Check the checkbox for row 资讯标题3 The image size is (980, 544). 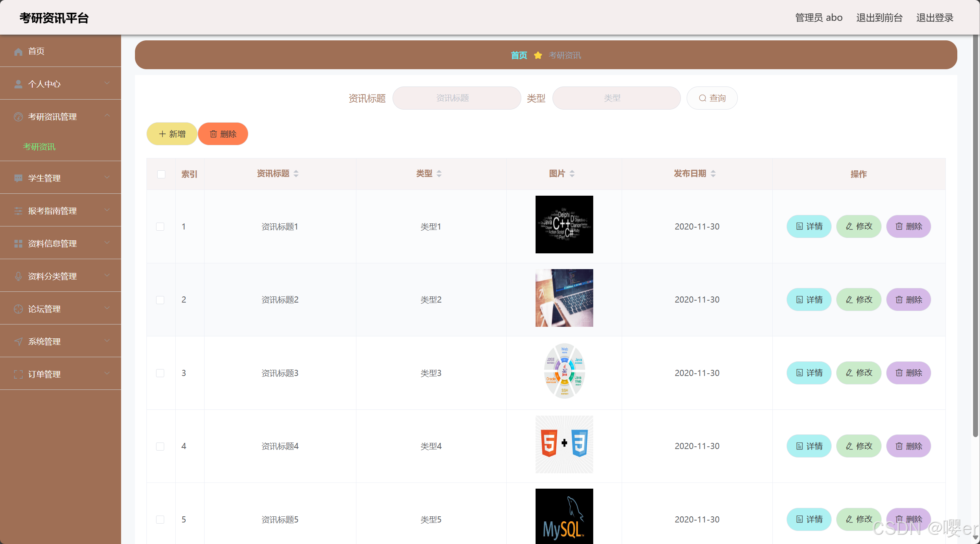[x=160, y=373]
